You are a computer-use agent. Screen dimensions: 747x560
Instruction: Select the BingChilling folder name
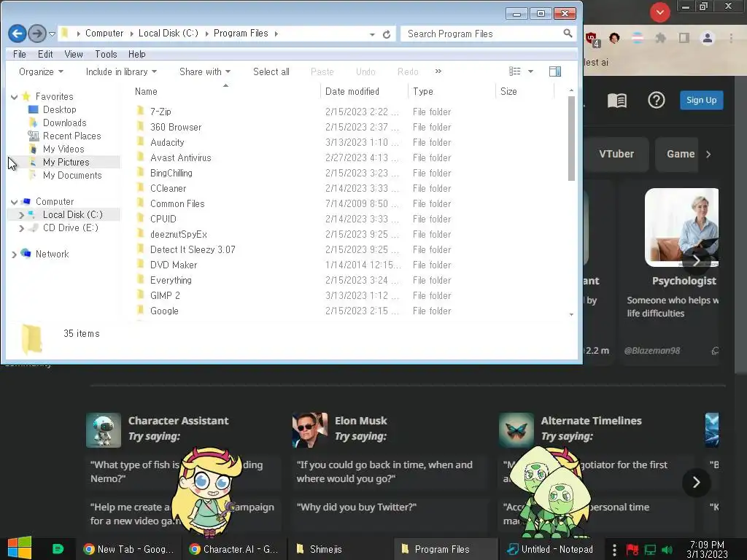[x=171, y=173]
